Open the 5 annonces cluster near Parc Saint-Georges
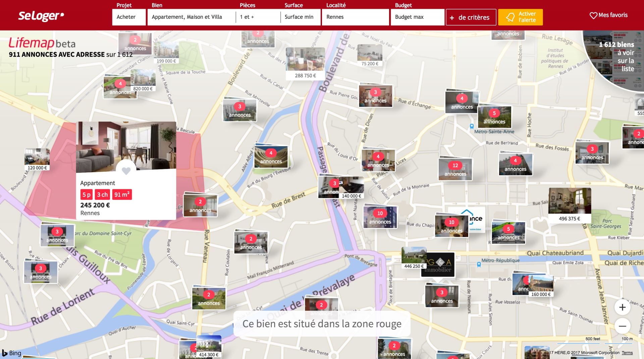The height and width of the screenshot is (359, 644). pyautogui.click(x=508, y=233)
